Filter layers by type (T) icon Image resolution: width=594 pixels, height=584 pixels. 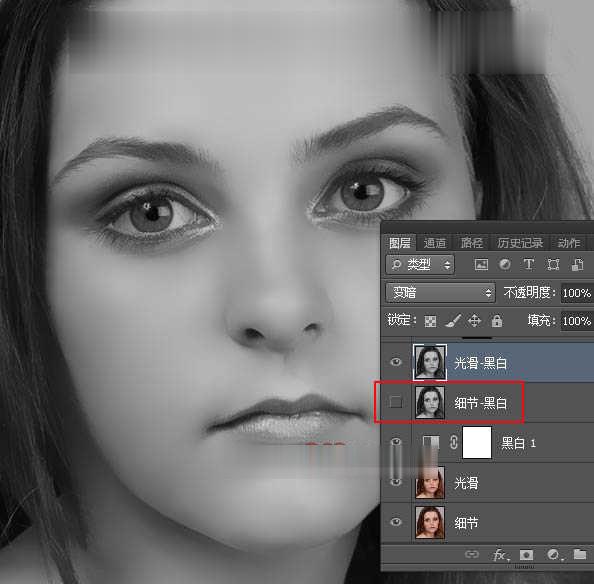click(528, 264)
